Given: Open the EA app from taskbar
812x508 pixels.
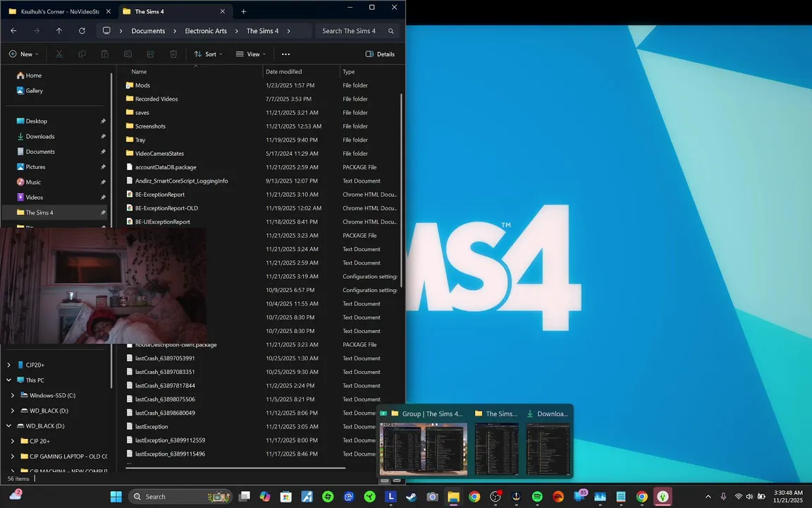Looking at the screenshot, I should point(558,497).
